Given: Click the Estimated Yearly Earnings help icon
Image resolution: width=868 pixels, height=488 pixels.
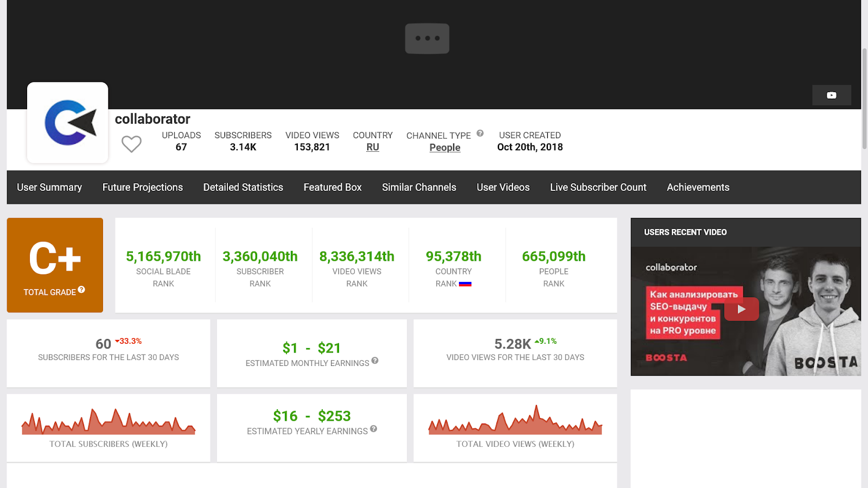Looking at the screenshot, I should click(373, 430).
